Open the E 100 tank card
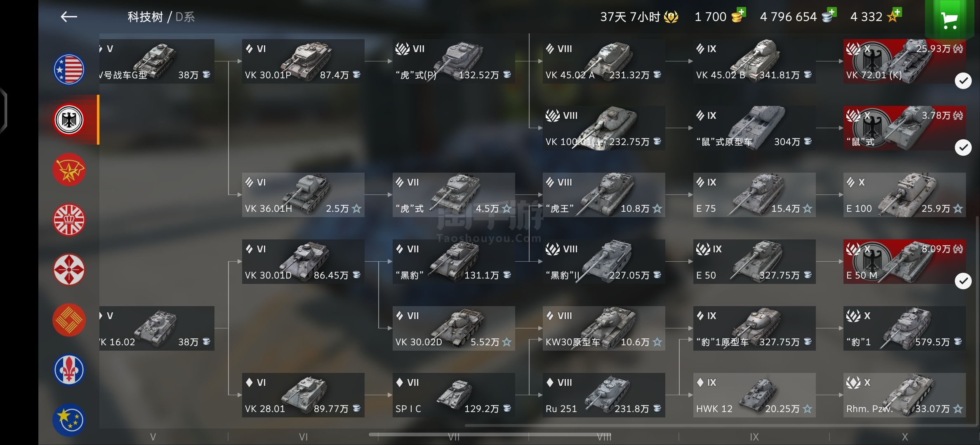This screenshot has height=445, width=980. point(905,195)
